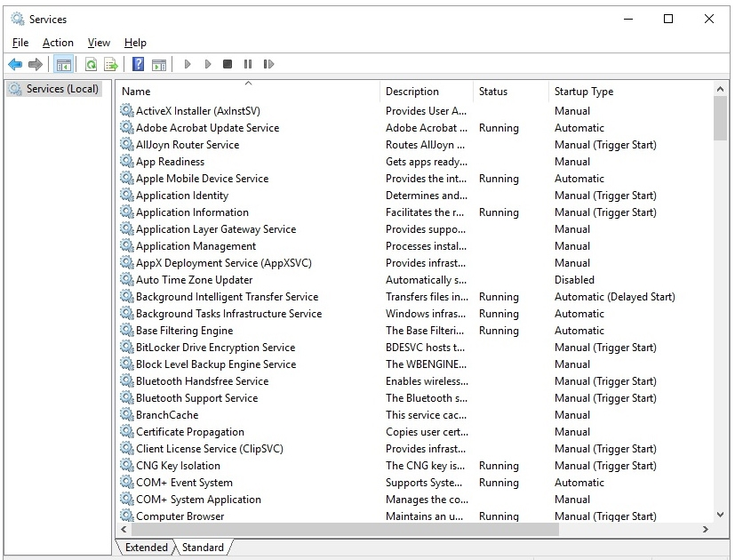Click the vertical scrollbar down arrow
This screenshot has width=735, height=560.
click(721, 515)
